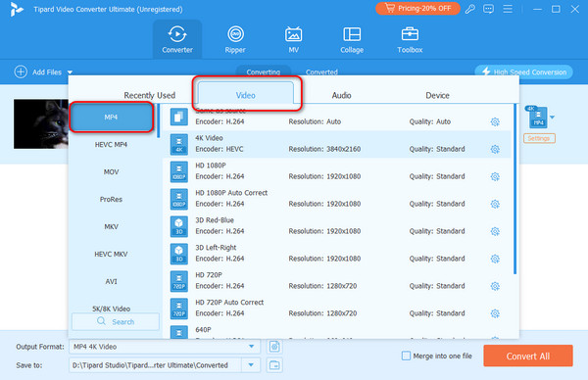
Task: Click the Pricing-20% OFF button
Action: click(x=417, y=8)
